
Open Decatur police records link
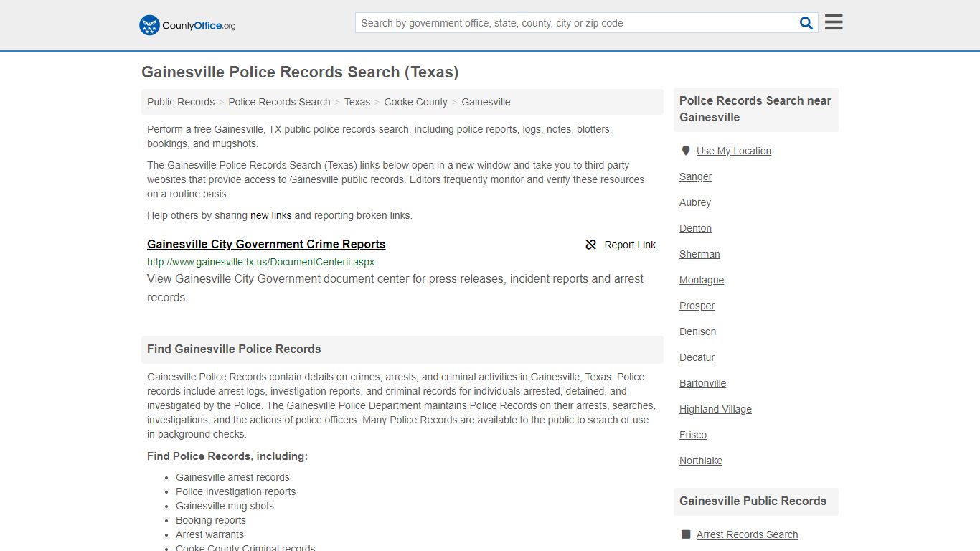tap(697, 357)
